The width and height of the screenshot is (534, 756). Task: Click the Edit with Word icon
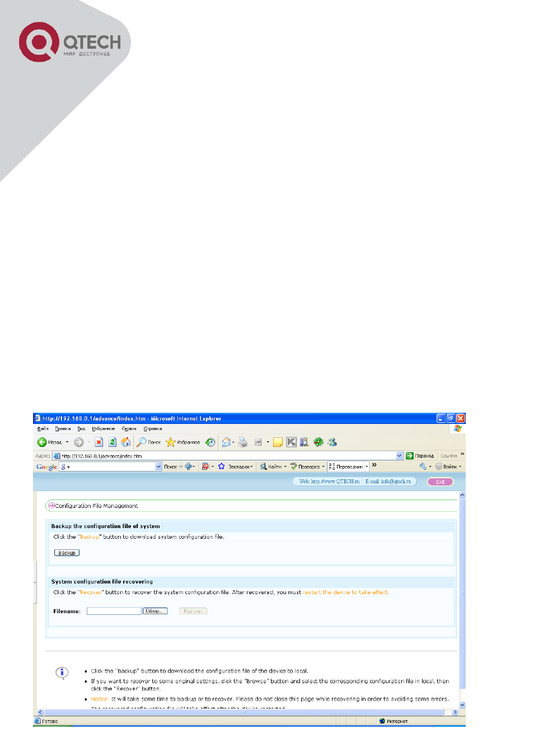[x=258, y=442]
